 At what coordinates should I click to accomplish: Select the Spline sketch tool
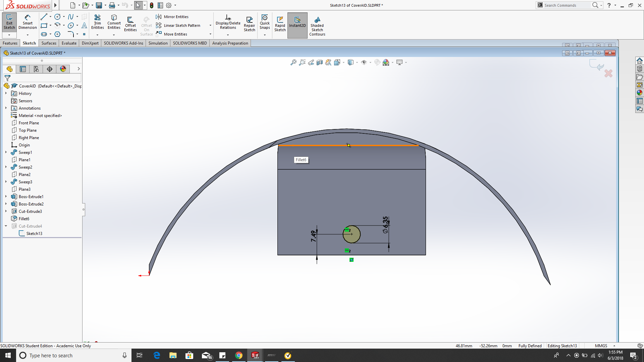(x=71, y=17)
